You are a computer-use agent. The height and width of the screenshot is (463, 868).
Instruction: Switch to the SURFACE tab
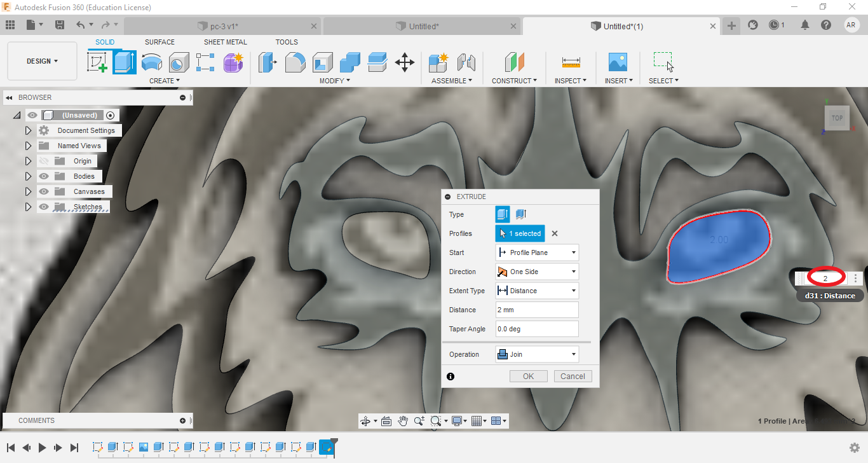tap(159, 42)
